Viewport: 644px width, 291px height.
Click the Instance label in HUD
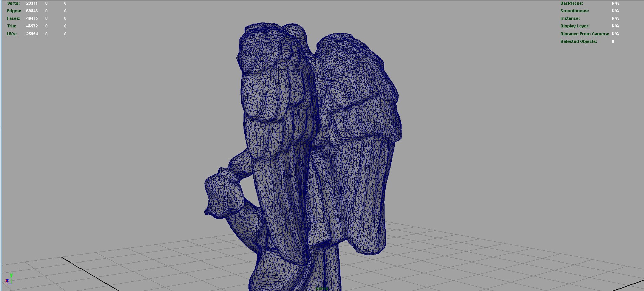click(x=570, y=18)
